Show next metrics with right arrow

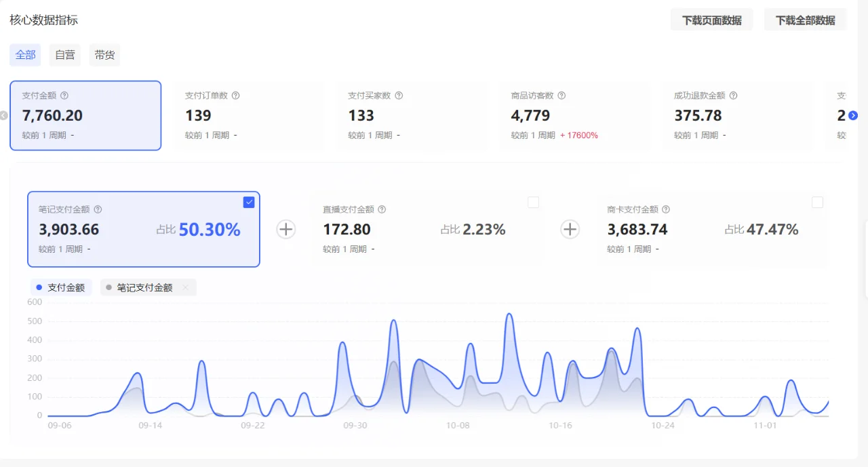(854, 116)
